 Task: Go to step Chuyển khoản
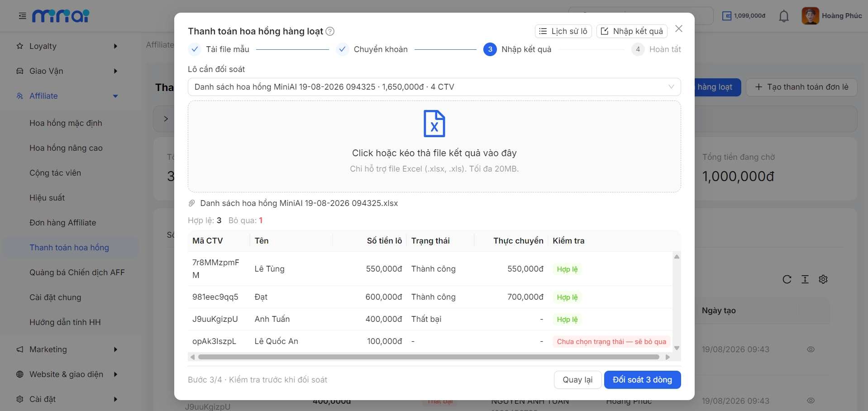(372, 49)
